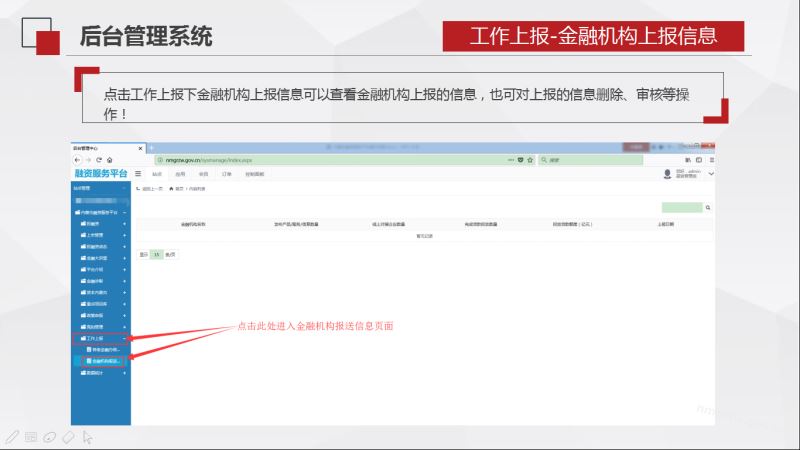The width and height of the screenshot is (800, 450).
Task: Open the Firefox hamburger menu
Action: tap(711, 160)
